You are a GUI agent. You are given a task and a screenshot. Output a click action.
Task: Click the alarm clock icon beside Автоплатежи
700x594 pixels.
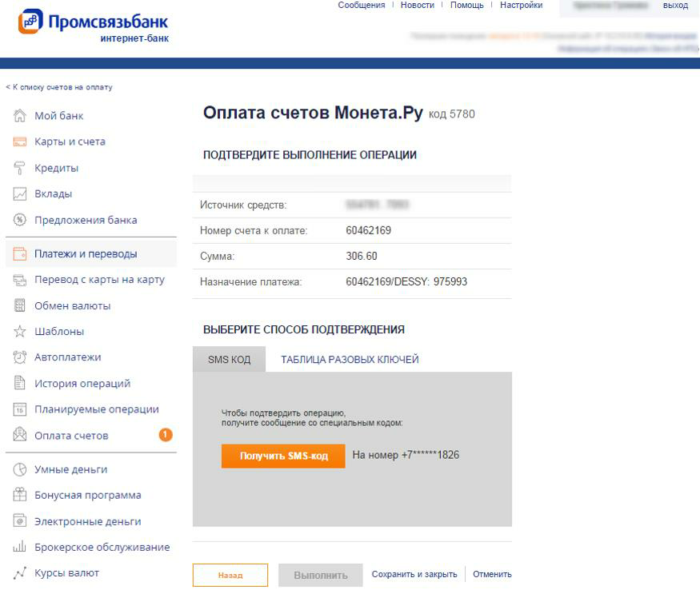click(x=20, y=357)
